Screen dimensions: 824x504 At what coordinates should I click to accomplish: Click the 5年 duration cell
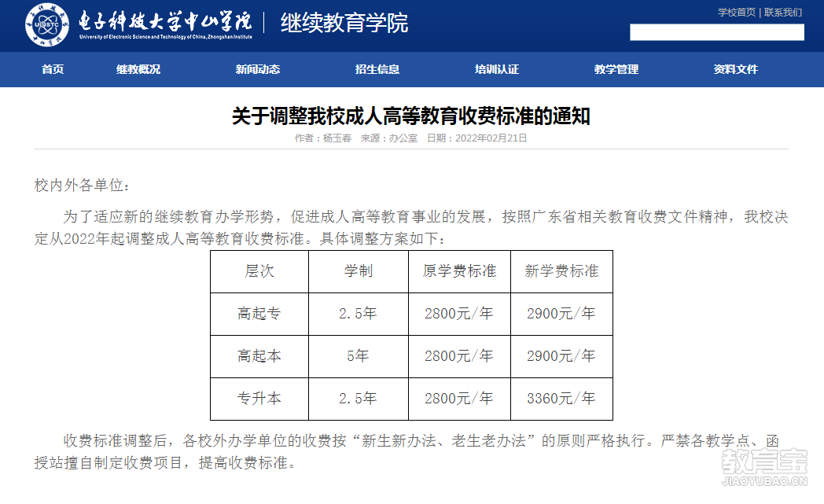click(x=358, y=356)
